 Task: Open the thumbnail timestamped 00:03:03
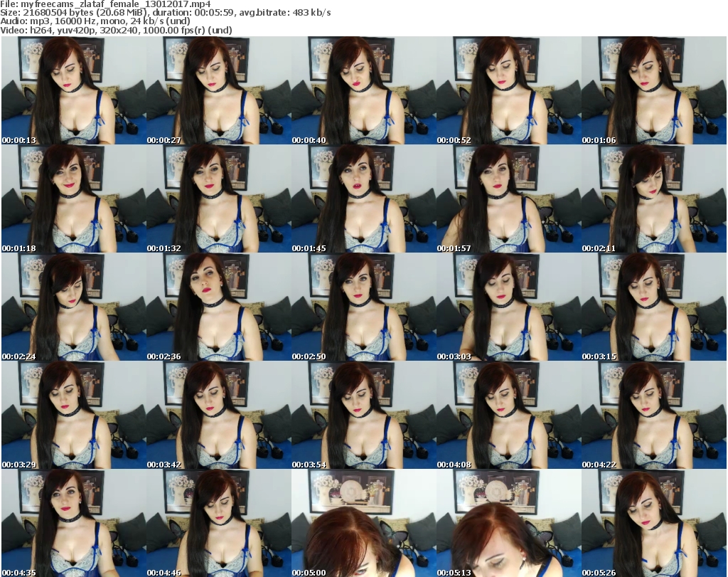[508, 307]
